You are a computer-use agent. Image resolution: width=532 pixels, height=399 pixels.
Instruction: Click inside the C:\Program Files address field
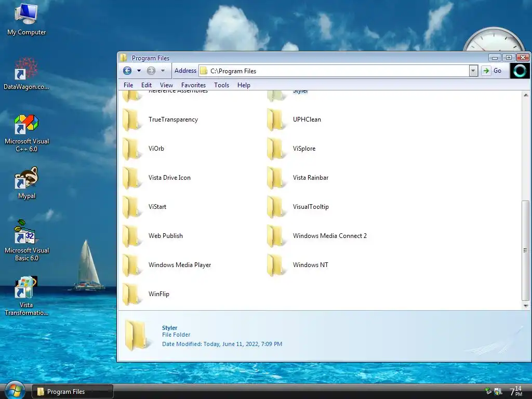click(x=334, y=71)
